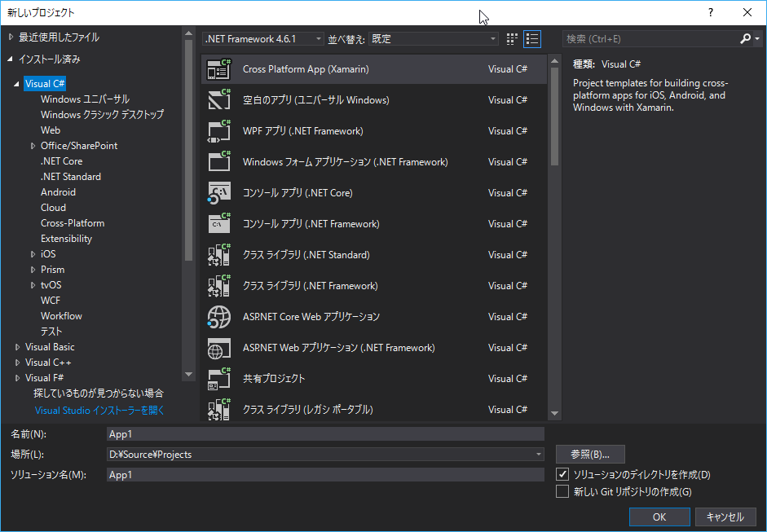Toggle ソリューションのディレクトリを作成 checkbox

pos(562,474)
